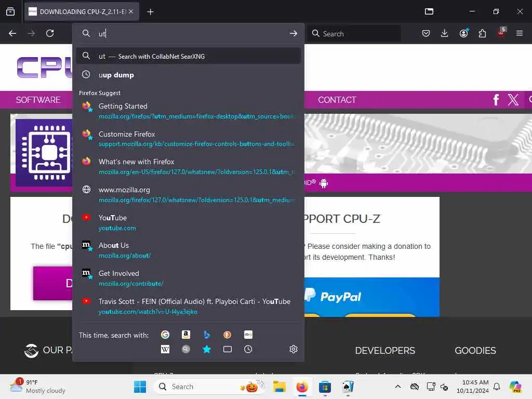Open 'Customize Firefox' suggestion
Image resolution: width=532 pixels, height=399 pixels.
coord(188,139)
